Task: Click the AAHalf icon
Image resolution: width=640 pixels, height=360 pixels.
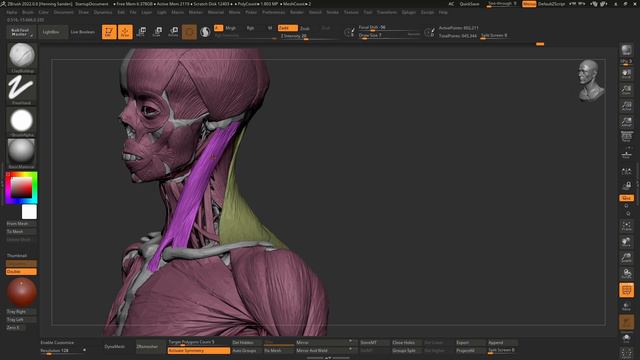Action: coord(626,121)
